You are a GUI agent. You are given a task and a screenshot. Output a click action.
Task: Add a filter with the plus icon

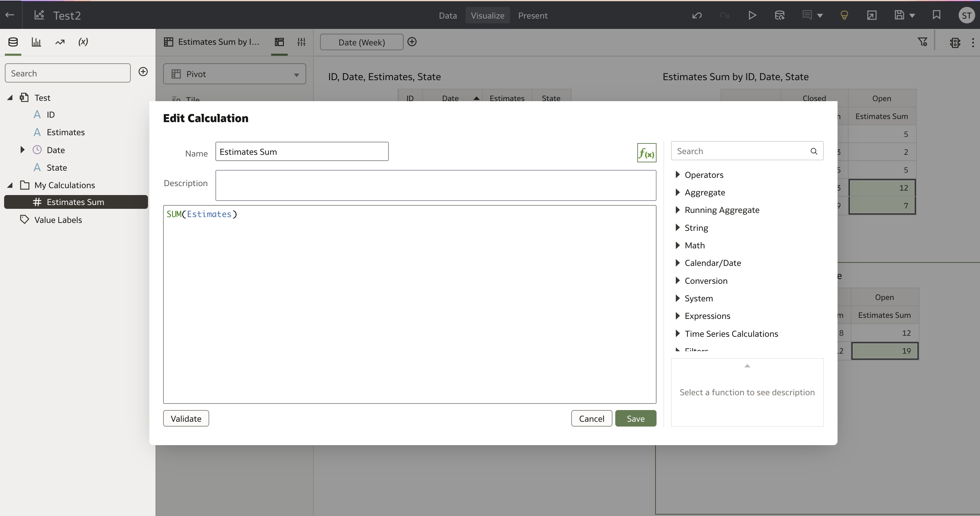click(x=412, y=41)
